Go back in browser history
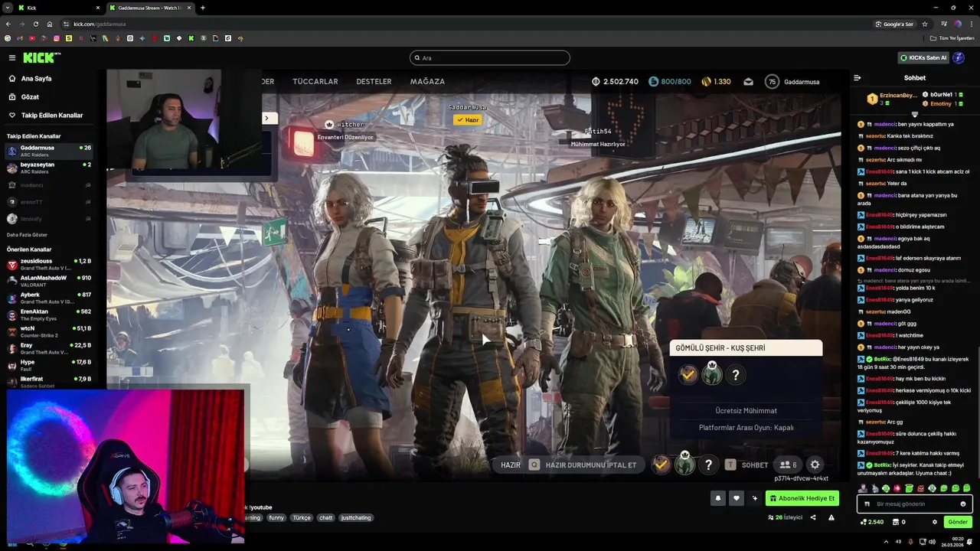This screenshot has width=980, height=551. [8, 24]
